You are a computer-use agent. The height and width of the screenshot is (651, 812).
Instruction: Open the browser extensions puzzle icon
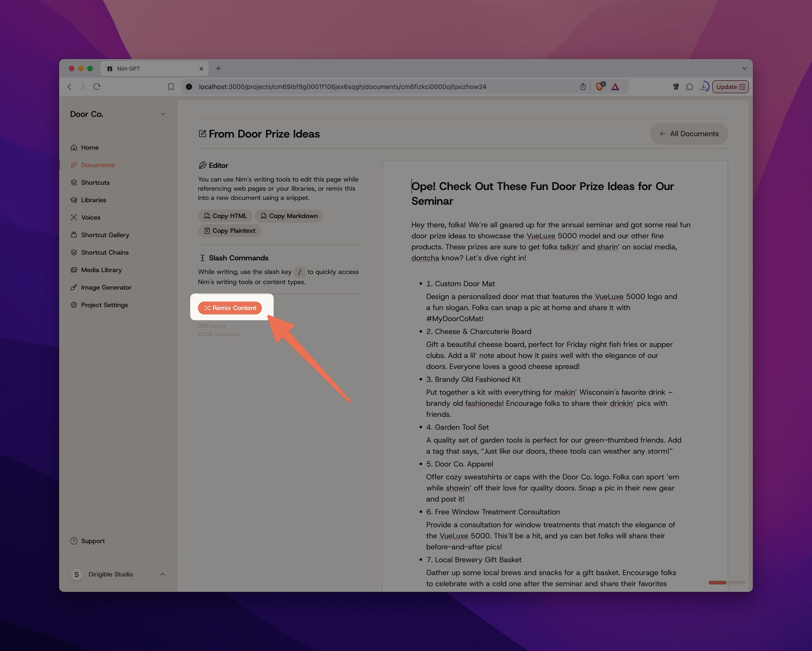point(689,86)
